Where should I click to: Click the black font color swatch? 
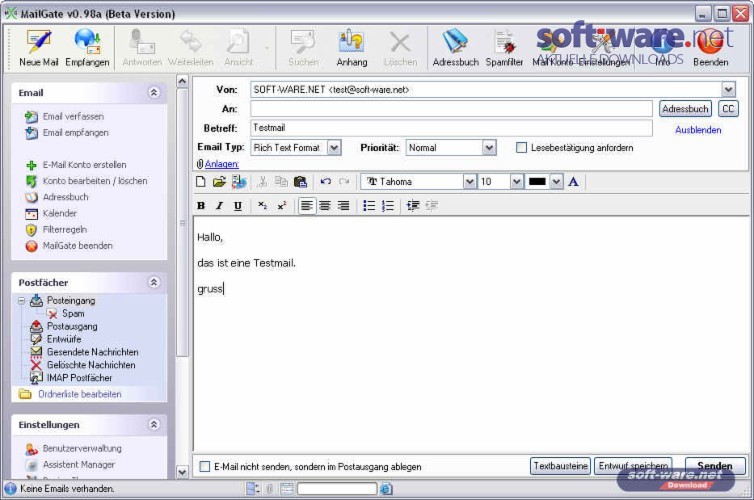click(x=537, y=182)
